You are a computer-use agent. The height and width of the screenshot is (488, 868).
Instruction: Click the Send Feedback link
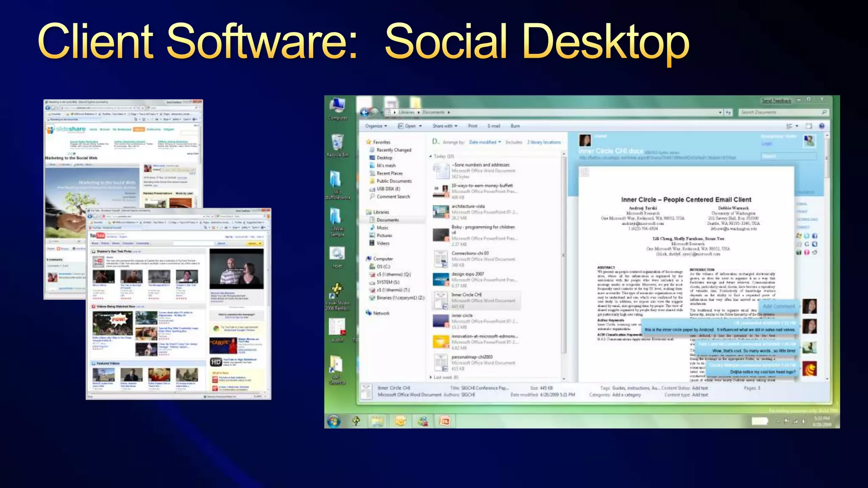pyautogui.click(x=776, y=101)
